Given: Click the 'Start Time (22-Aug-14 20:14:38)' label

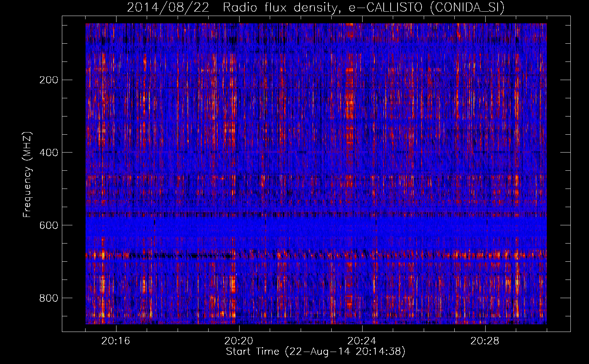Looking at the screenshot, I should coord(316,352).
